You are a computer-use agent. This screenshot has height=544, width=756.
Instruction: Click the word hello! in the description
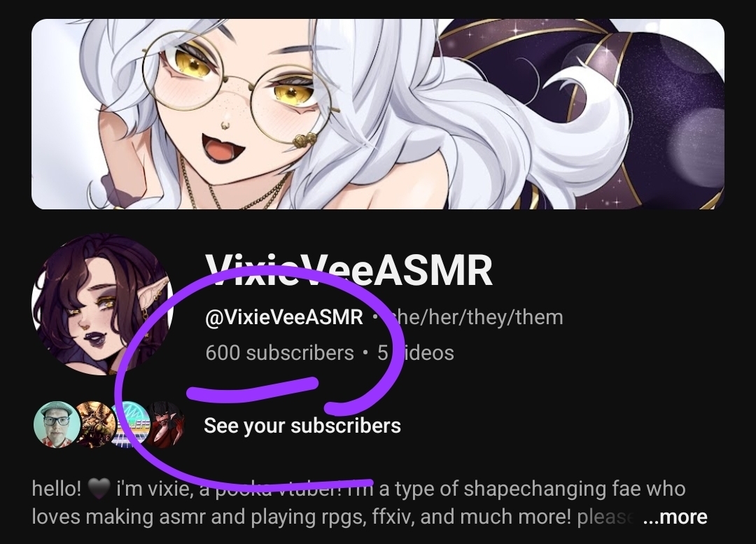coord(57,489)
